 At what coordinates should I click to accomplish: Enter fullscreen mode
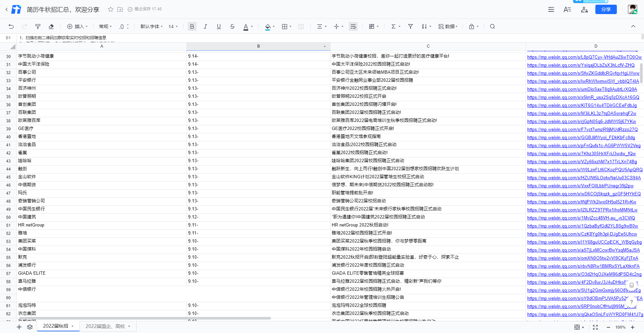[x=595, y=327]
